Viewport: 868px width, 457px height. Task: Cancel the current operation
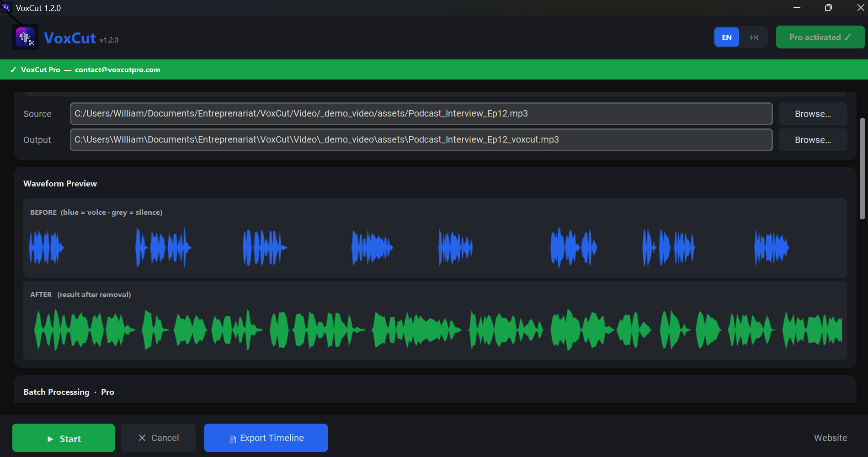pyautogui.click(x=158, y=438)
